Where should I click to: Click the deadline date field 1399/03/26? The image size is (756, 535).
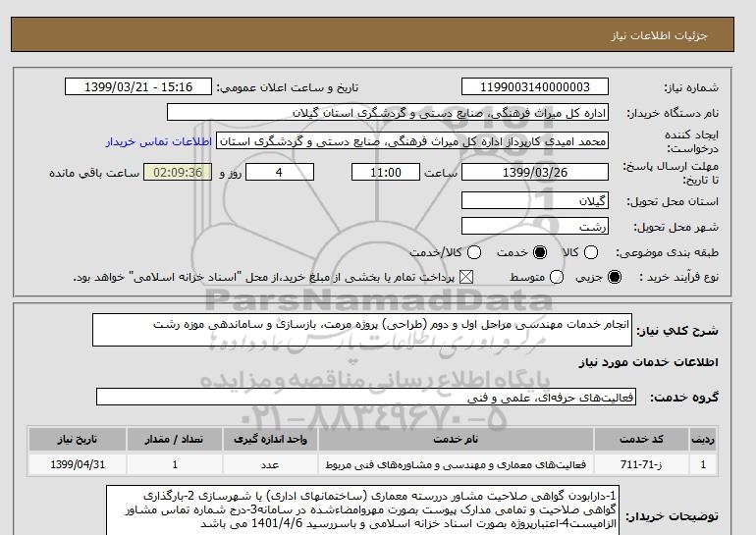535,172
